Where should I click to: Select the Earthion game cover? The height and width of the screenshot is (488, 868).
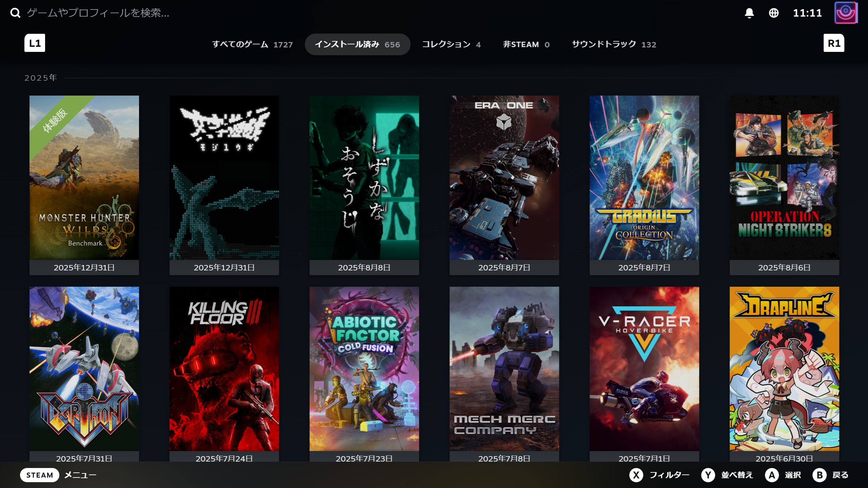[x=84, y=369]
